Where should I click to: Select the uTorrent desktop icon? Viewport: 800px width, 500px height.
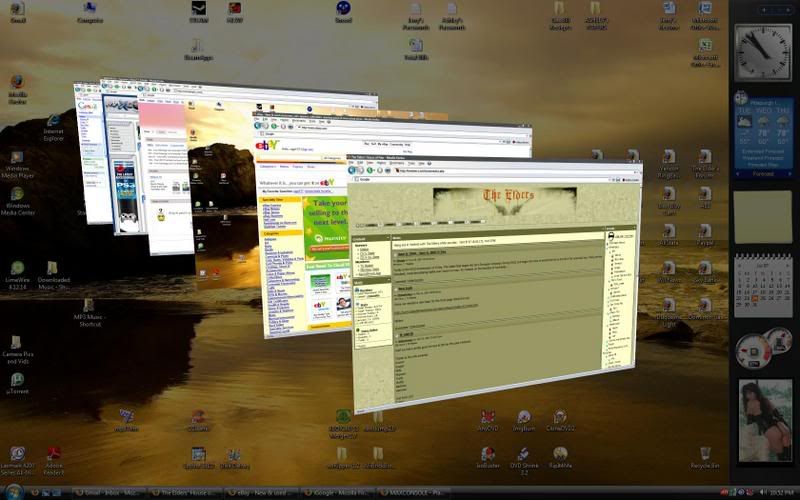coord(17,384)
